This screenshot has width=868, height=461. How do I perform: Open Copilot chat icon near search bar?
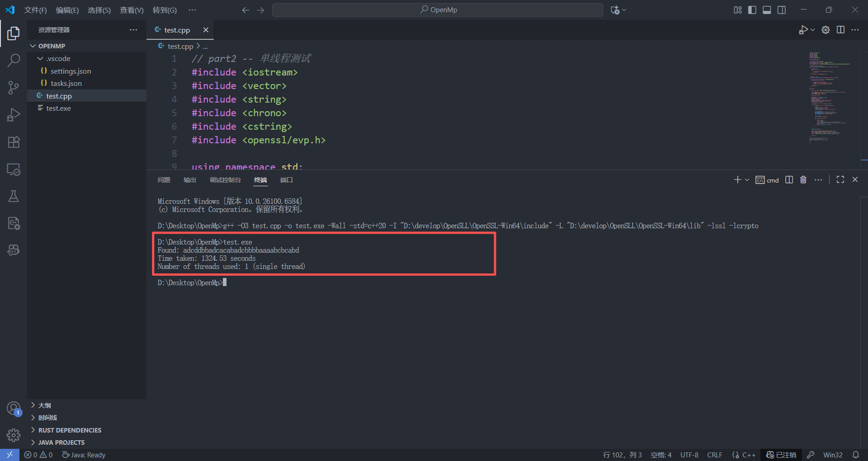click(x=615, y=10)
